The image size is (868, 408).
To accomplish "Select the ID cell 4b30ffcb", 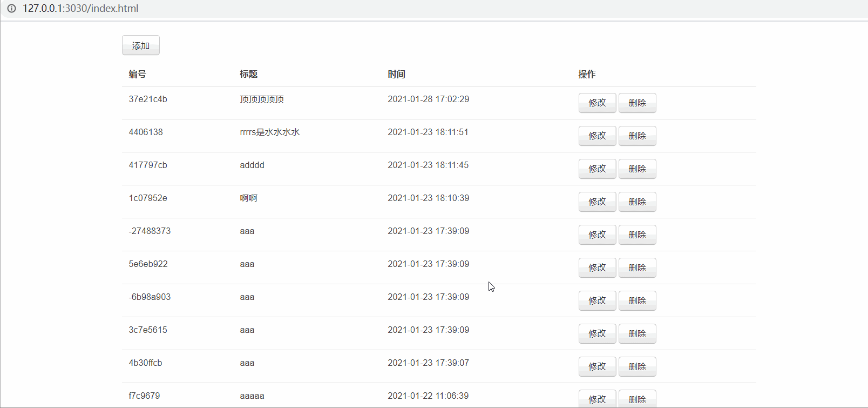I will pyautogui.click(x=145, y=363).
